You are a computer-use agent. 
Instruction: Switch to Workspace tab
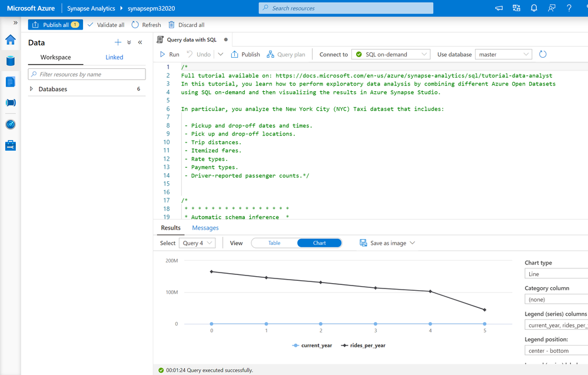(x=55, y=57)
